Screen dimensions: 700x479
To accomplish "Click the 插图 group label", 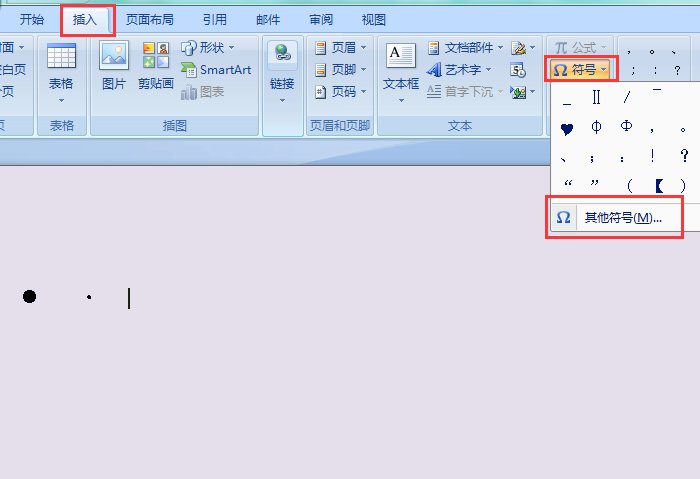I will [x=175, y=126].
